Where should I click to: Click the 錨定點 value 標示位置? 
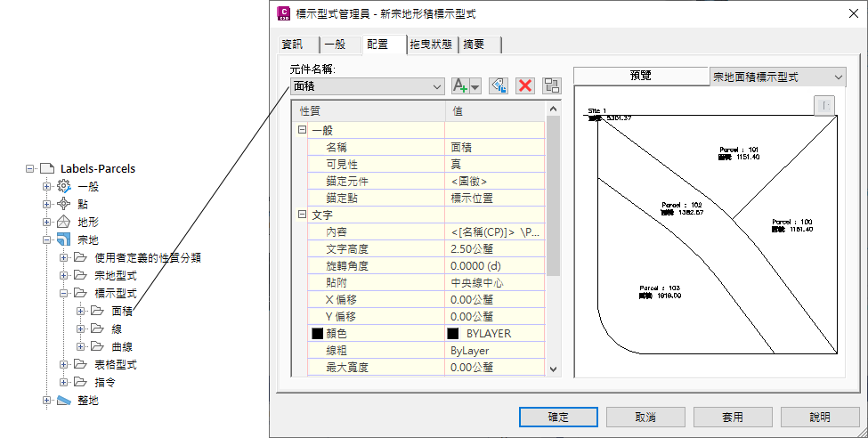(x=495, y=199)
